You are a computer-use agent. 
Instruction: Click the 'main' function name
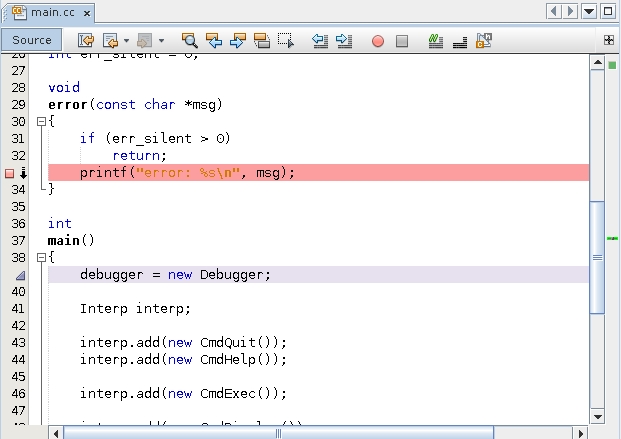pyautogui.click(x=63, y=240)
